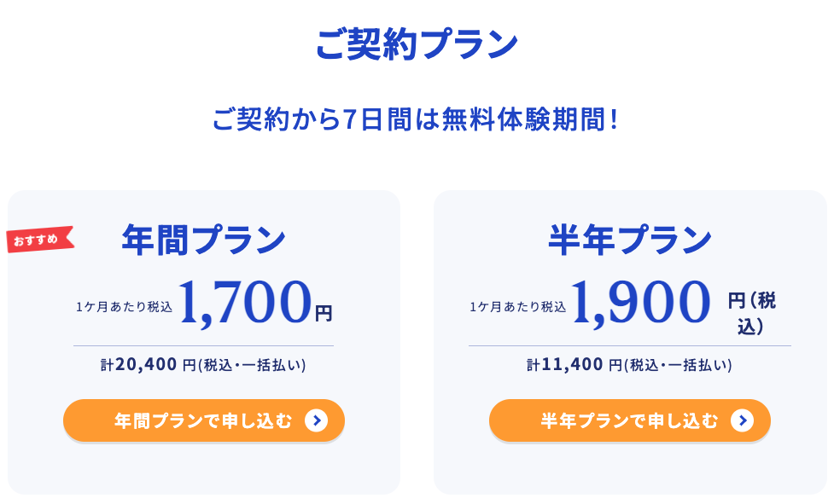Click the 1,700 円 monthly price

pos(254,302)
